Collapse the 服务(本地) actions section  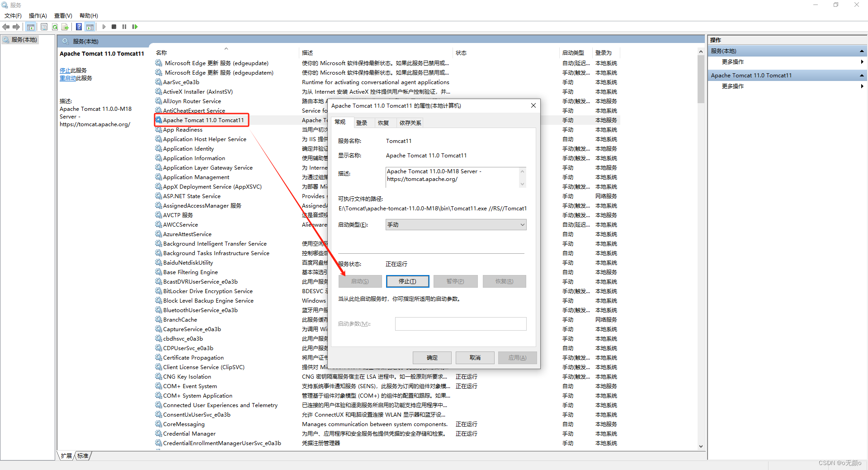(x=862, y=51)
